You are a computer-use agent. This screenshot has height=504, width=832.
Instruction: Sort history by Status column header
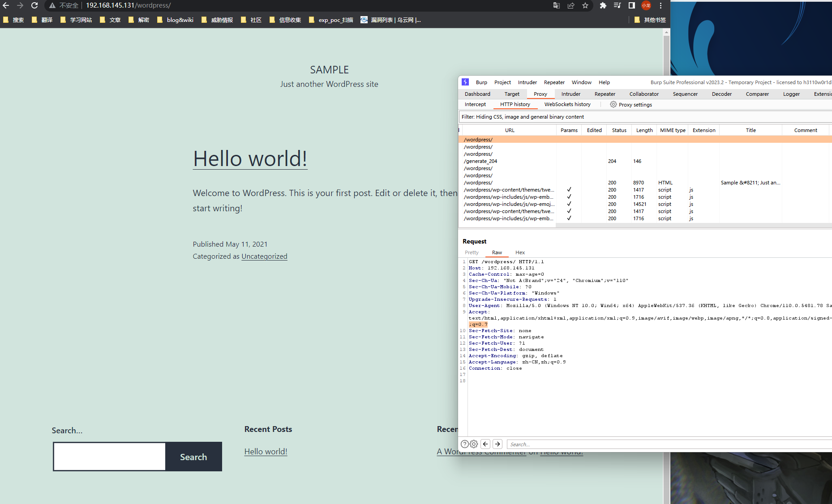(x=619, y=130)
